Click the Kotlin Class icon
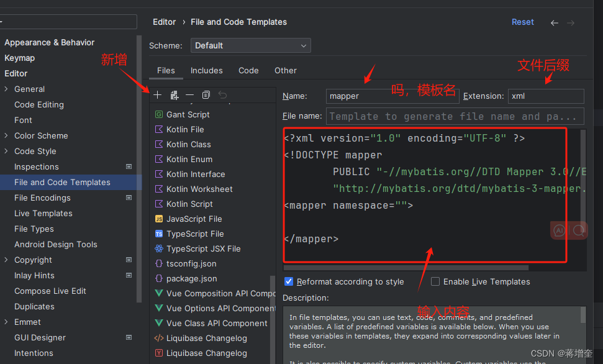Screen dimensions: 603x364 click(159, 144)
